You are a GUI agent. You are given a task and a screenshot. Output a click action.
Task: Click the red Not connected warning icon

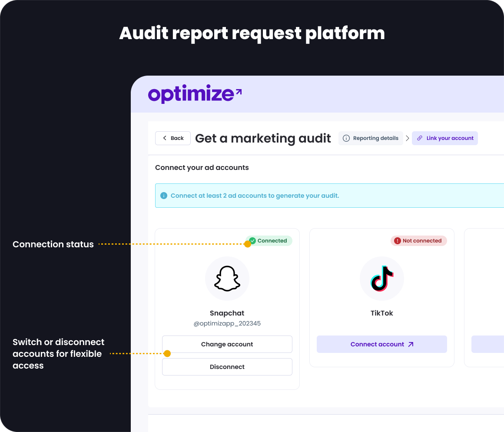(x=397, y=241)
